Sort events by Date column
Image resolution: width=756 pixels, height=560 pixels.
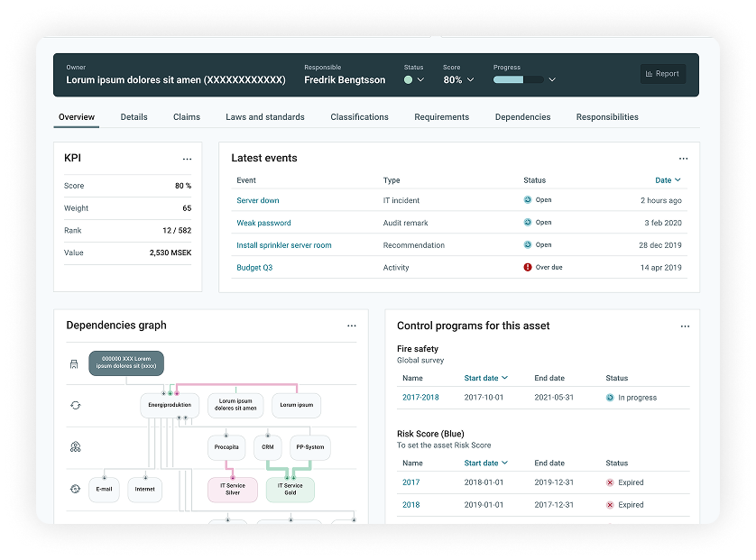[x=668, y=180]
